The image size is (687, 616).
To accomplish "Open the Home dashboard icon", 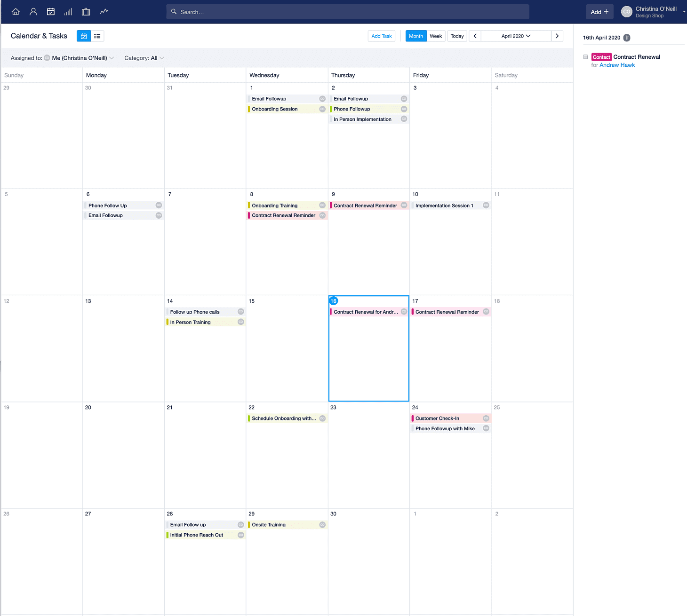I will pyautogui.click(x=16, y=12).
